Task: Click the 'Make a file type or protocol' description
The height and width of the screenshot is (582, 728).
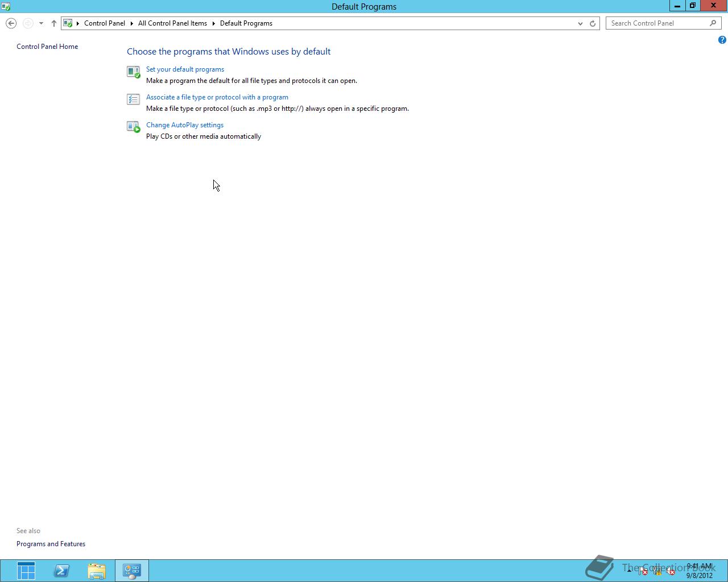Action: coord(278,109)
